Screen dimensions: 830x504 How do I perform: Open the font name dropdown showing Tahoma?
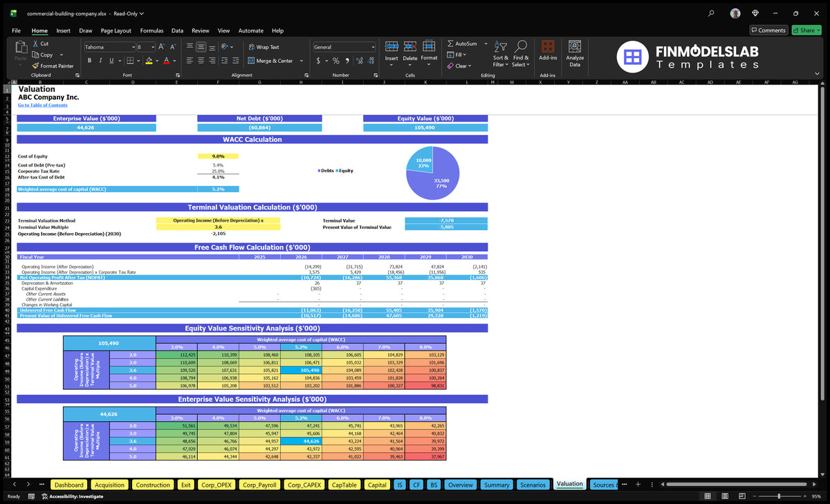pos(132,47)
